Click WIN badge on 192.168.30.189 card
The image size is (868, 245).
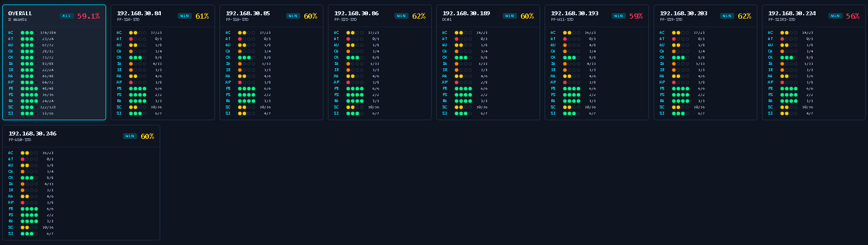(510, 16)
